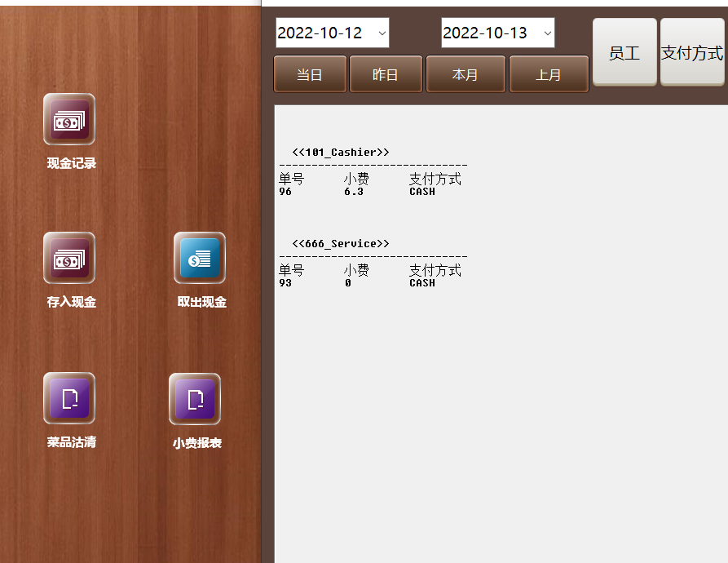Filter report by 本月 (this month)
This screenshot has width=728, height=563.
[465, 74]
